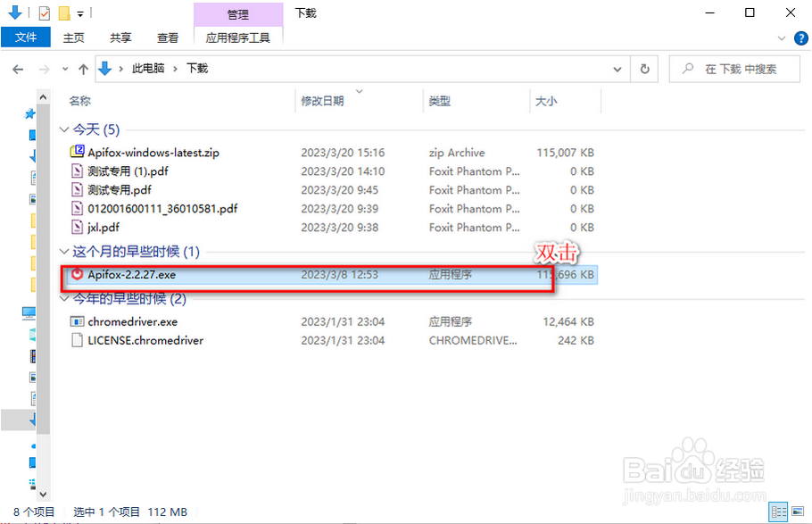
Task: Select the jxl.pdf file icon
Action: [x=77, y=227]
